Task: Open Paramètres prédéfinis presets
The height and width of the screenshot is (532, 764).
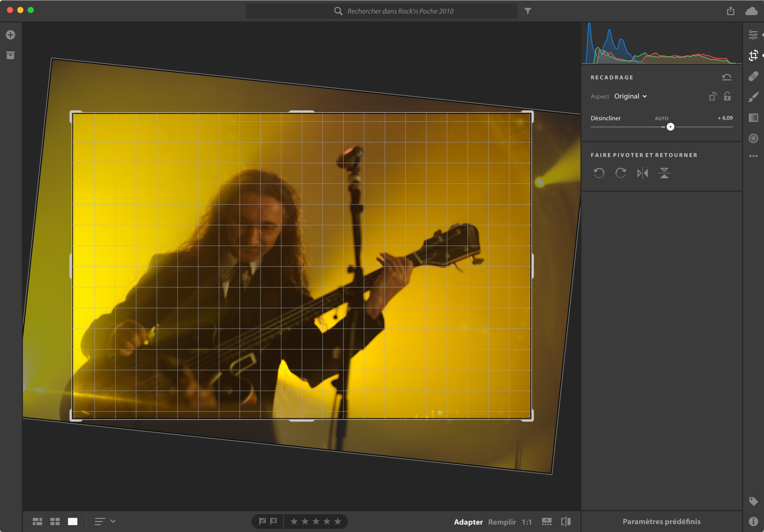Action: click(x=661, y=522)
